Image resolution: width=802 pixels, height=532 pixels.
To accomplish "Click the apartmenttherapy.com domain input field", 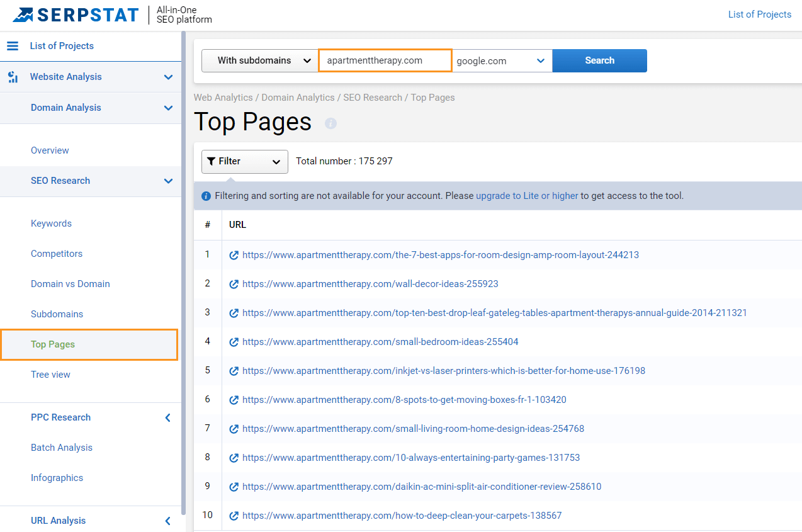I will (385, 60).
